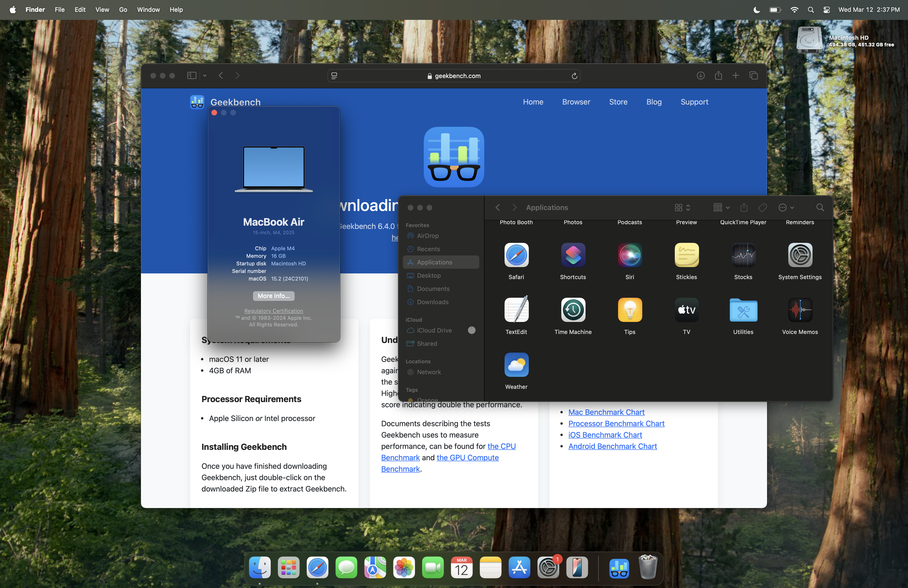Viewport: 908px width, 588px height.
Task: Open Finder group-by dropdown
Action: tap(721, 208)
